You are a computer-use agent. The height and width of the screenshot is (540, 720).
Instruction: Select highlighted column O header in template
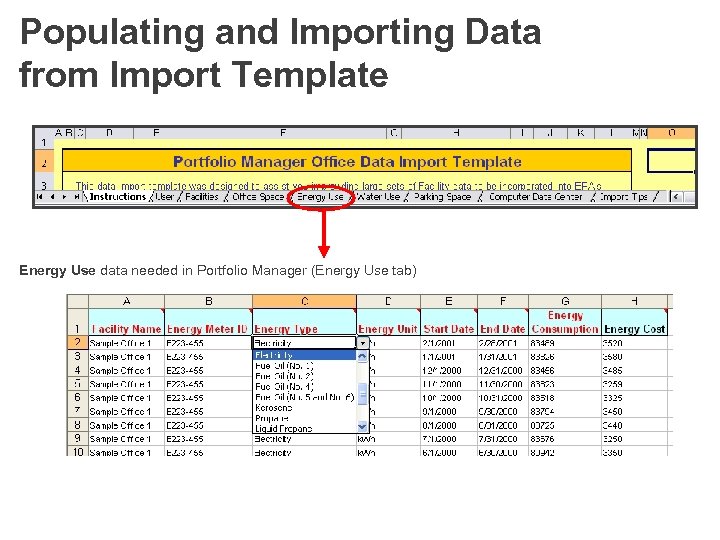tap(671, 133)
